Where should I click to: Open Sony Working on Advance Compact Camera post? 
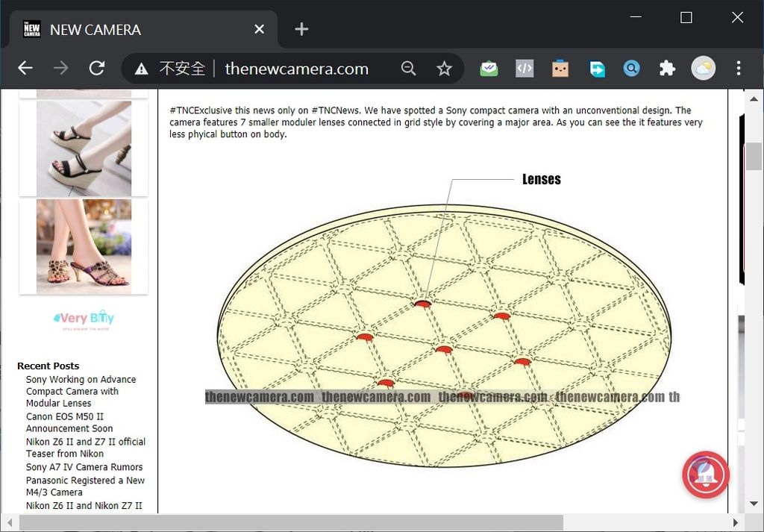coord(81,391)
